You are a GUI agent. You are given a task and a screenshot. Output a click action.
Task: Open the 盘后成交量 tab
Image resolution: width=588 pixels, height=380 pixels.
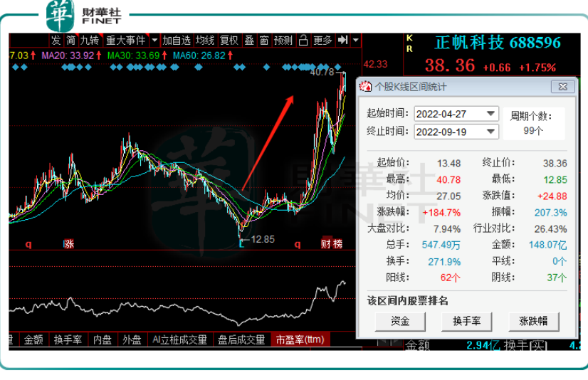241,339
